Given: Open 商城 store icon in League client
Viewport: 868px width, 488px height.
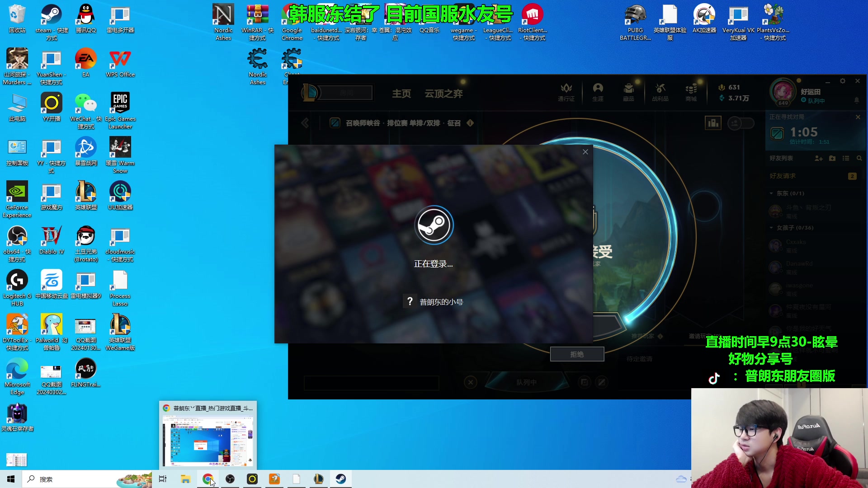Looking at the screenshot, I should pyautogui.click(x=691, y=92).
